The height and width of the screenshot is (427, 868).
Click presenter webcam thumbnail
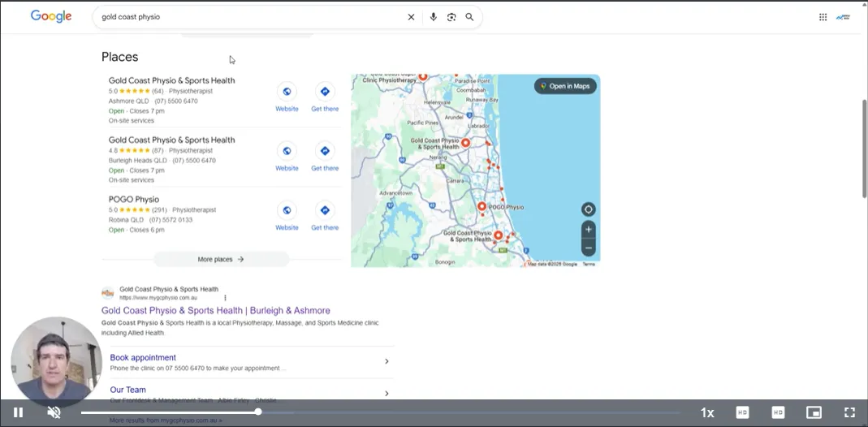coord(56,362)
